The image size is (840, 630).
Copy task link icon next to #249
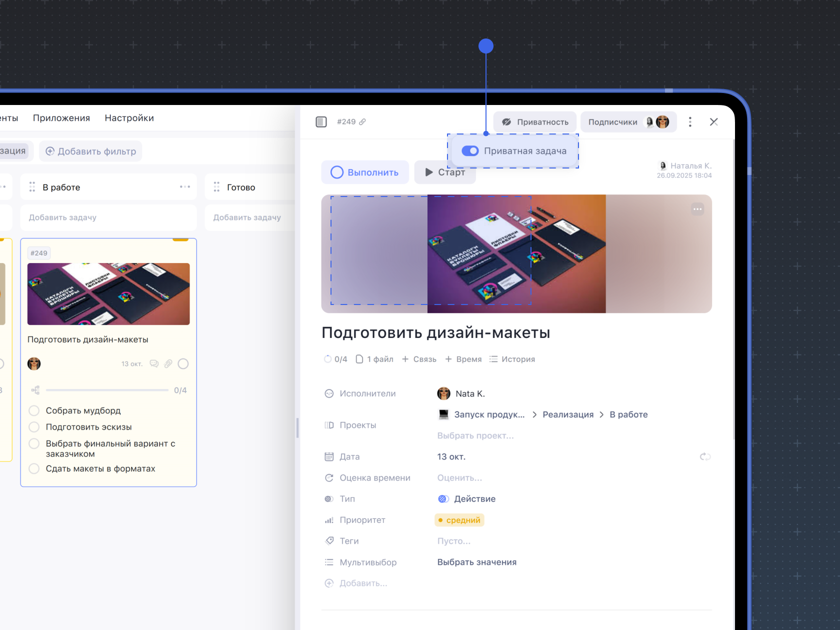click(362, 122)
